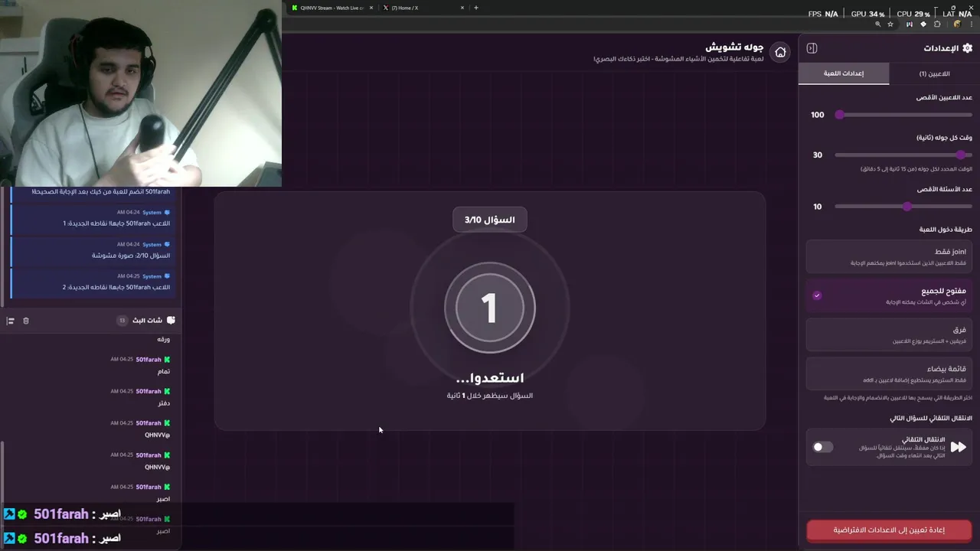Adjust the round time slider handle

click(x=961, y=155)
